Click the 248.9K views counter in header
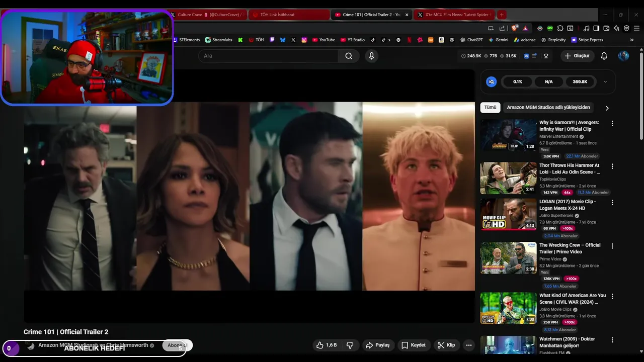This screenshot has height=362, width=644. 471,56
